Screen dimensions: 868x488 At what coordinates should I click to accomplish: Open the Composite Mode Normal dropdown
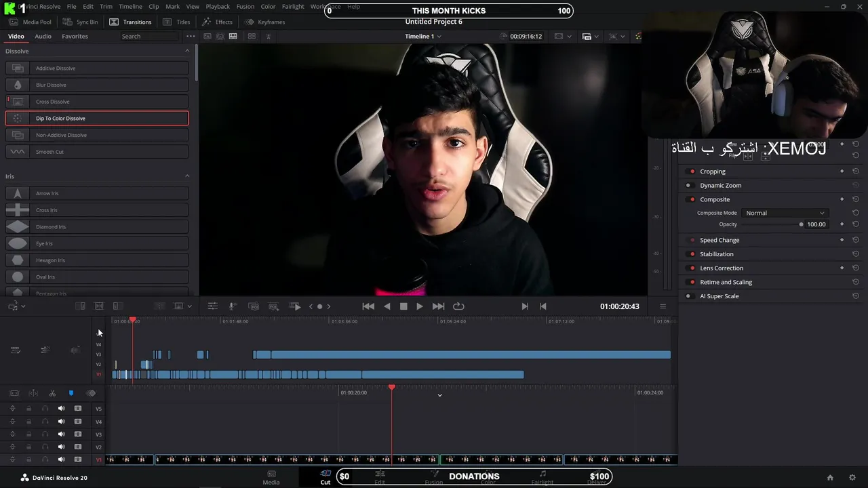coord(785,213)
